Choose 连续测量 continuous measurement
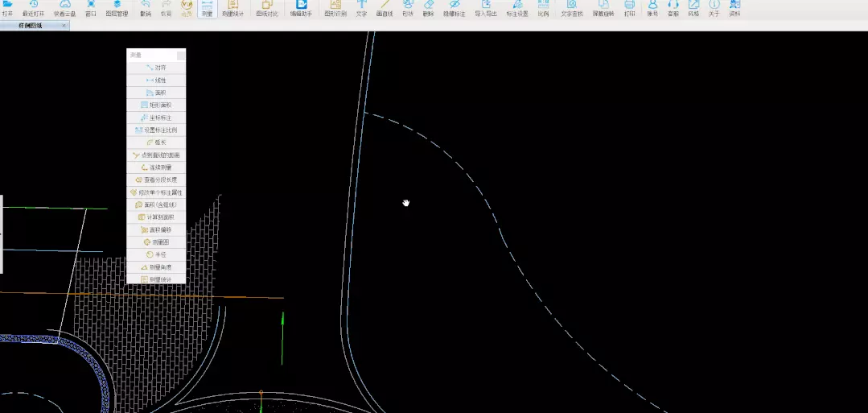The image size is (868, 413). [x=156, y=167]
